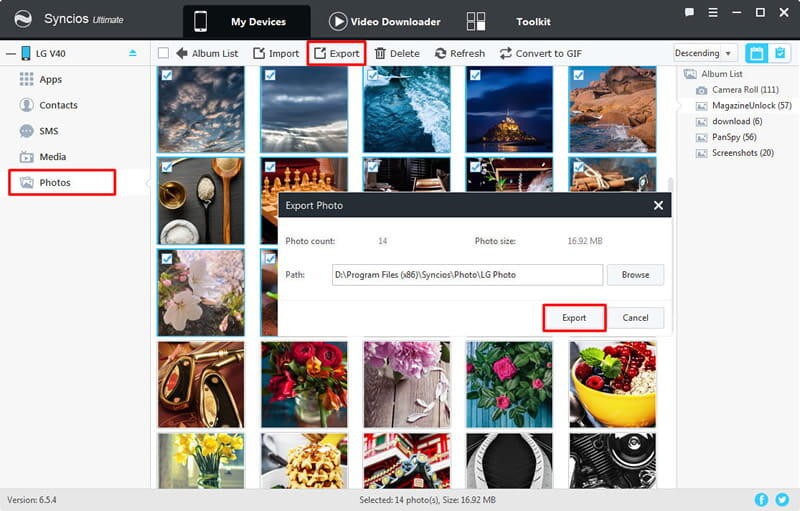
Task: Open Camera Roll (111) album
Action: (738, 90)
